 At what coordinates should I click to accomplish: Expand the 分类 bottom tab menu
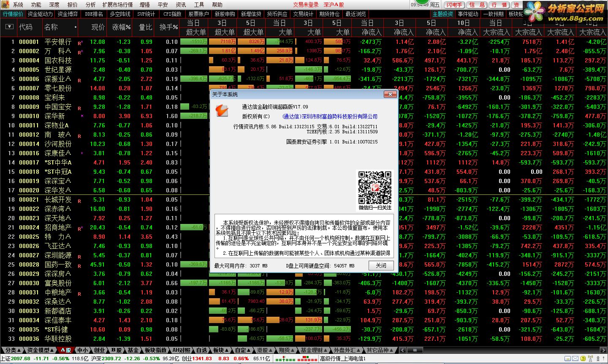tap(13, 350)
